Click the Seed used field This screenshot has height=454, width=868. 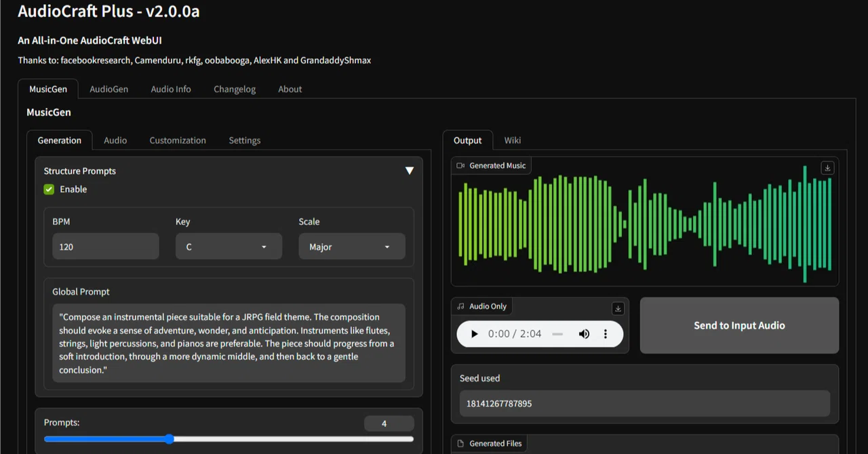coord(645,403)
